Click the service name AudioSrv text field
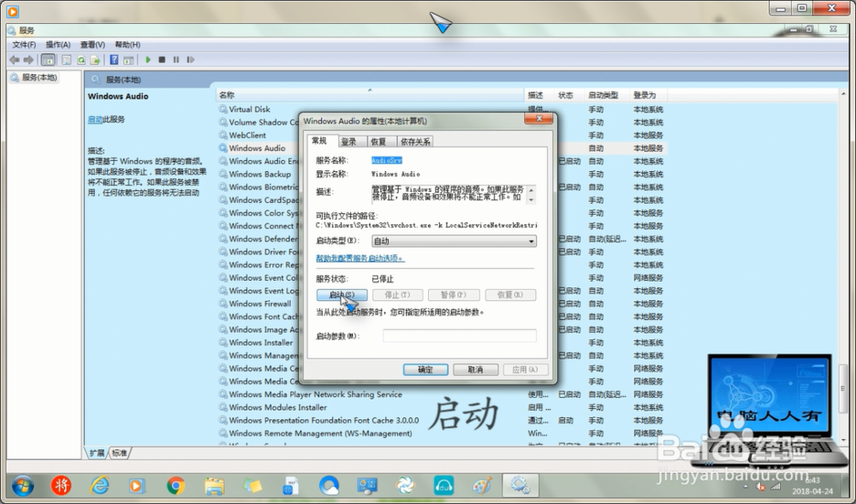Image resolution: width=856 pixels, height=504 pixels. click(387, 160)
